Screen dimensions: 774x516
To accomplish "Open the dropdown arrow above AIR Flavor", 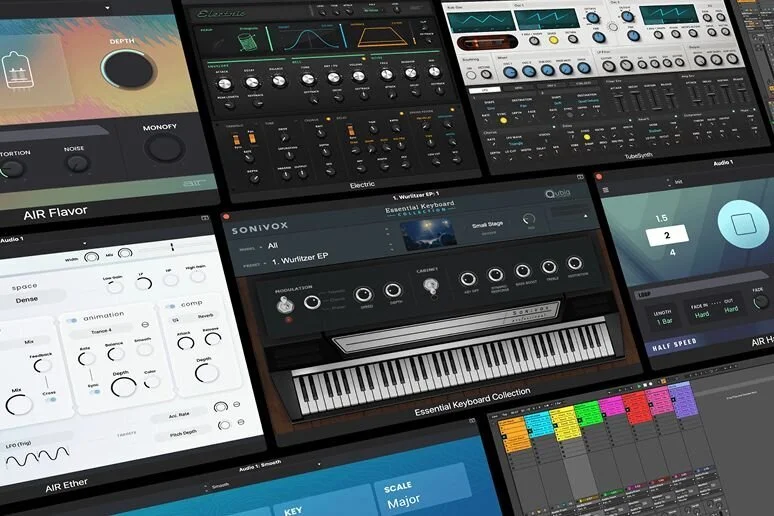I will (x=107, y=8).
